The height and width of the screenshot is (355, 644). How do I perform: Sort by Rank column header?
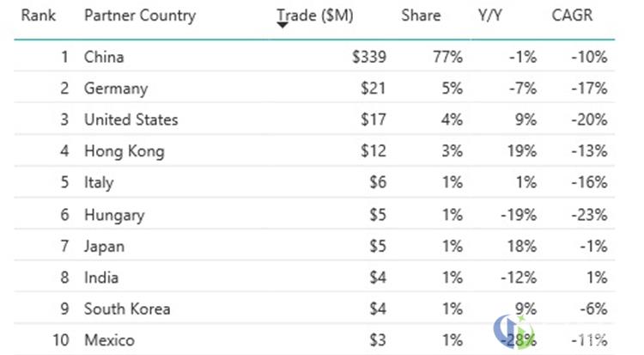(38, 15)
